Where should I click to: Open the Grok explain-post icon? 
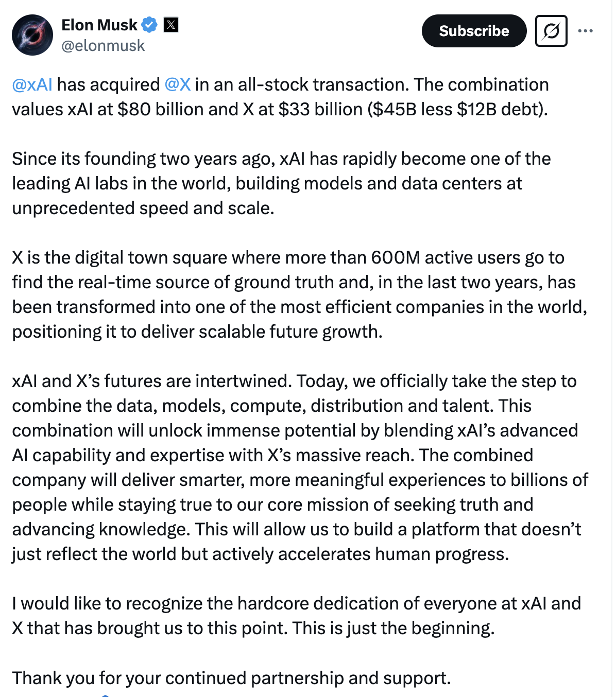click(x=551, y=31)
